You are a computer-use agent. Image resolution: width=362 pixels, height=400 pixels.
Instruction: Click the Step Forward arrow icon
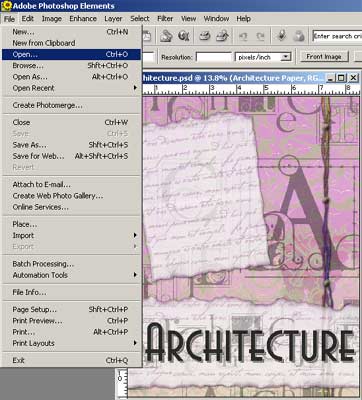(260, 36)
